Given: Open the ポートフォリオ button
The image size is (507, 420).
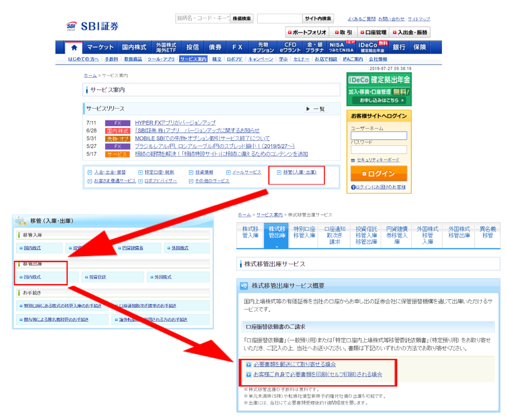Looking at the screenshot, I should (x=307, y=32).
